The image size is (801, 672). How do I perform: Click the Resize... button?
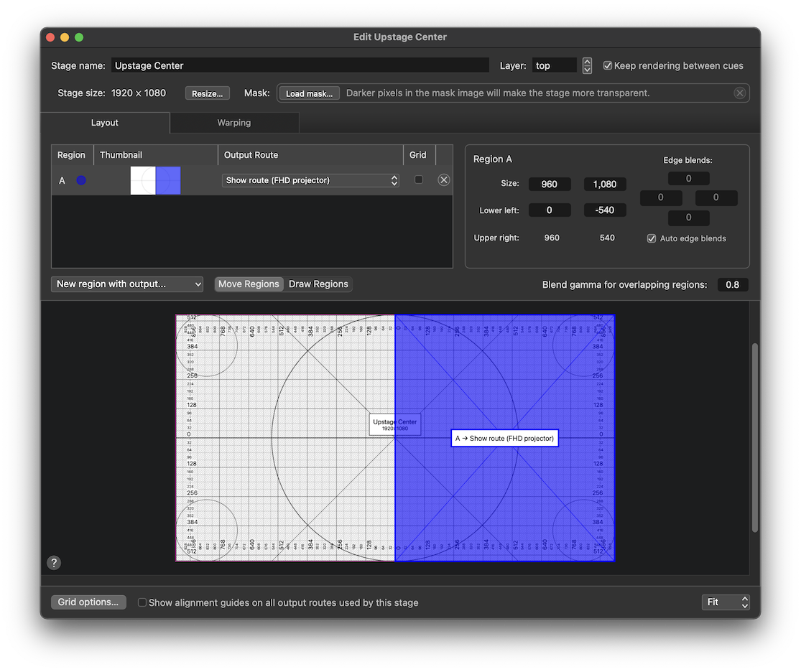click(208, 93)
